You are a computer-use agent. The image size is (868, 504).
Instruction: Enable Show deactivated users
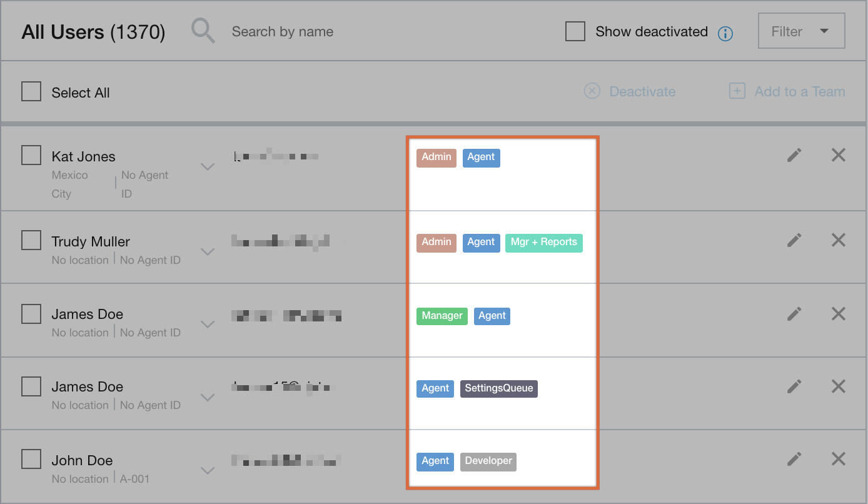575,31
